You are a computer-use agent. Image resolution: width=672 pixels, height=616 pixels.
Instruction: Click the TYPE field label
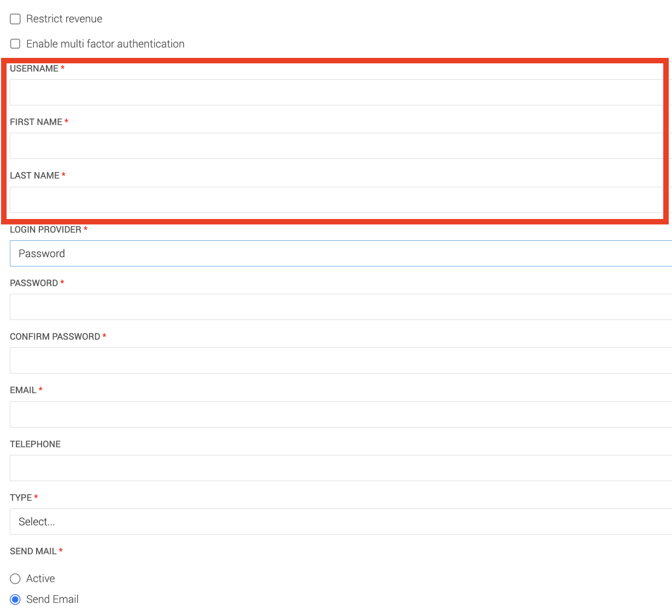pyautogui.click(x=21, y=497)
